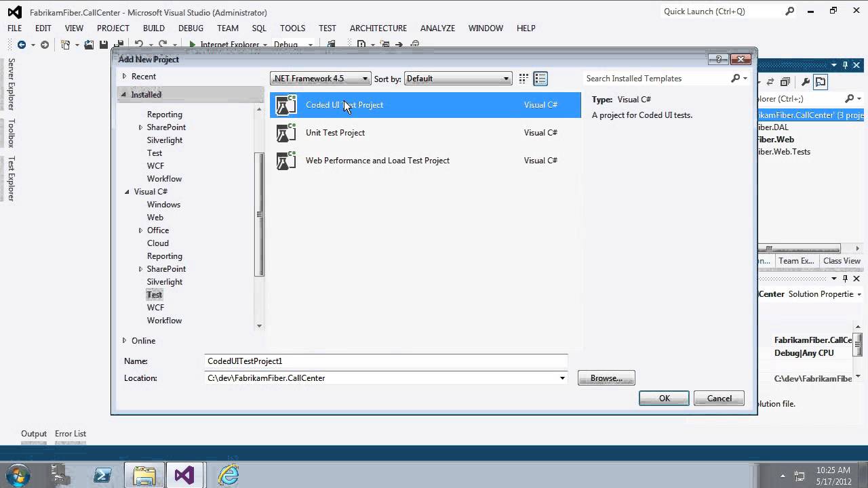Open the PROJECT menu

pyautogui.click(x=113, y=28)
